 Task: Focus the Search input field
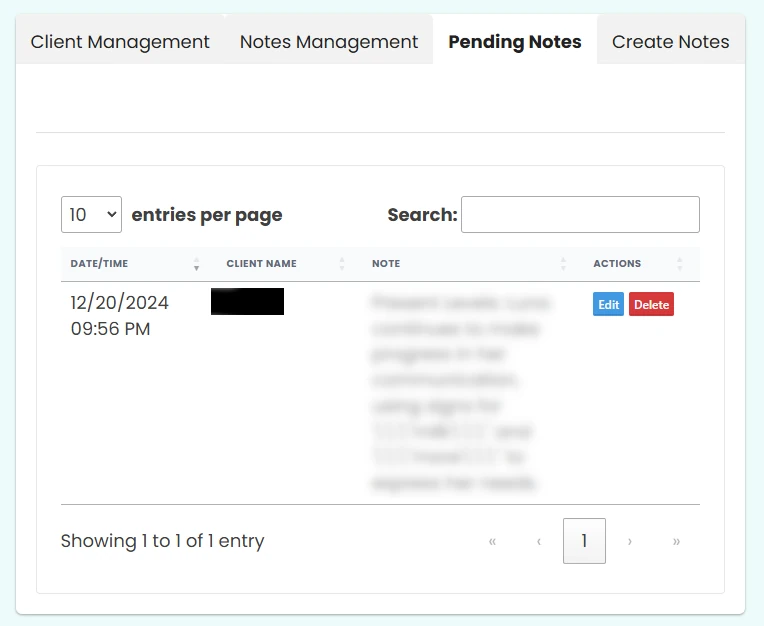point(580,214)
